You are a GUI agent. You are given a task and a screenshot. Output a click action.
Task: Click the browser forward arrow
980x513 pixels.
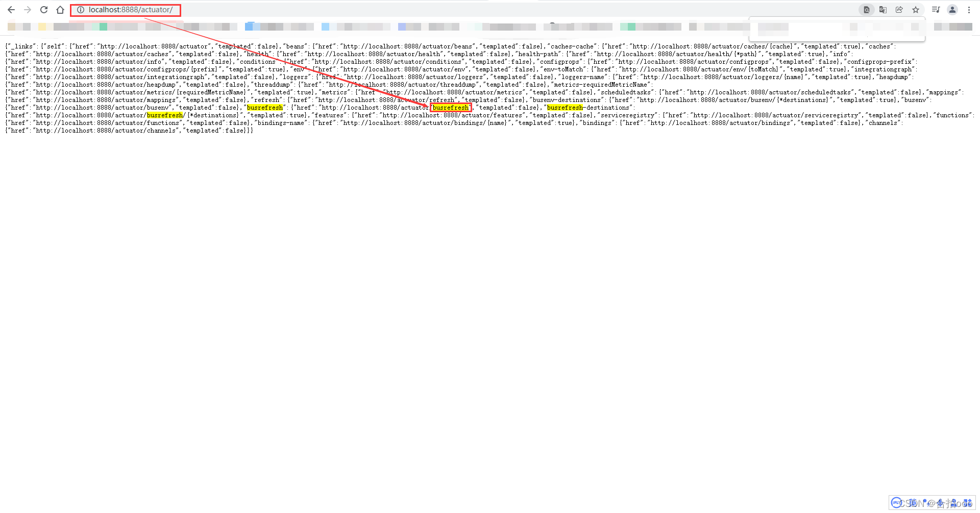28,10
